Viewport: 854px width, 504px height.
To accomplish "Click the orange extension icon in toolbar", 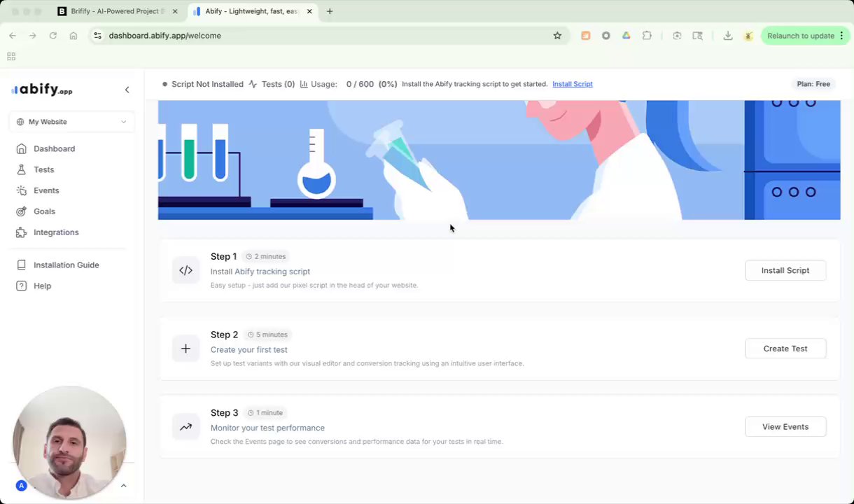I will (x=586, y=36).
